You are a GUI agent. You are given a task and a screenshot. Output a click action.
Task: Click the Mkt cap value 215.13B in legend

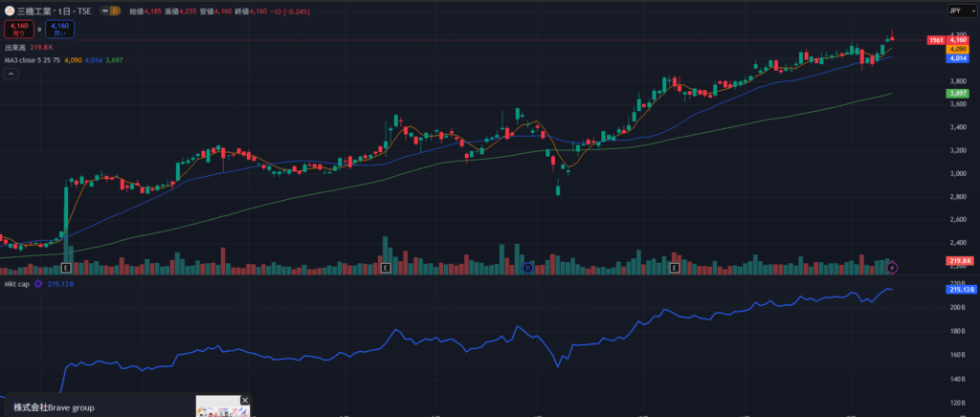pos(60,284)
